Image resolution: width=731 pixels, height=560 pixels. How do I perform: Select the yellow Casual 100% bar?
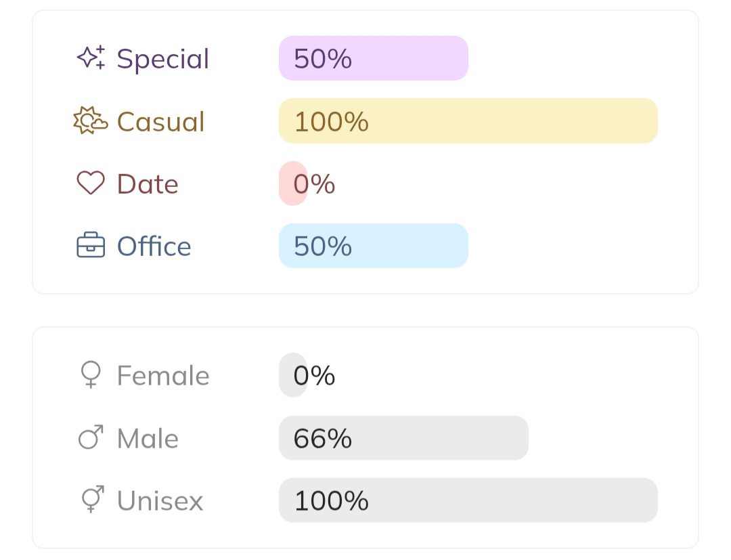[x=468, y=121]
